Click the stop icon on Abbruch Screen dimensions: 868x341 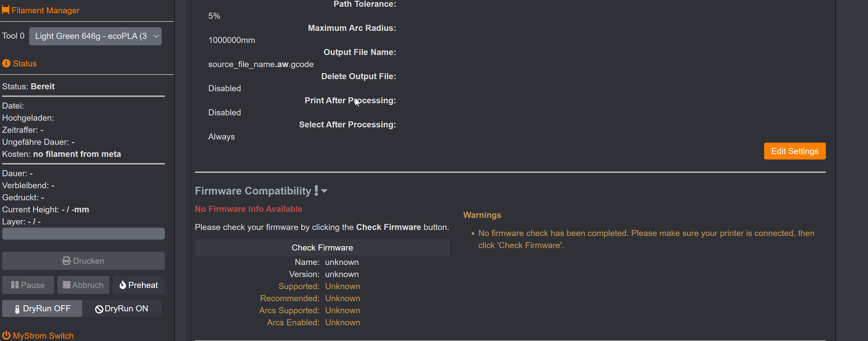pyautogui.click(x=67, y=285)
